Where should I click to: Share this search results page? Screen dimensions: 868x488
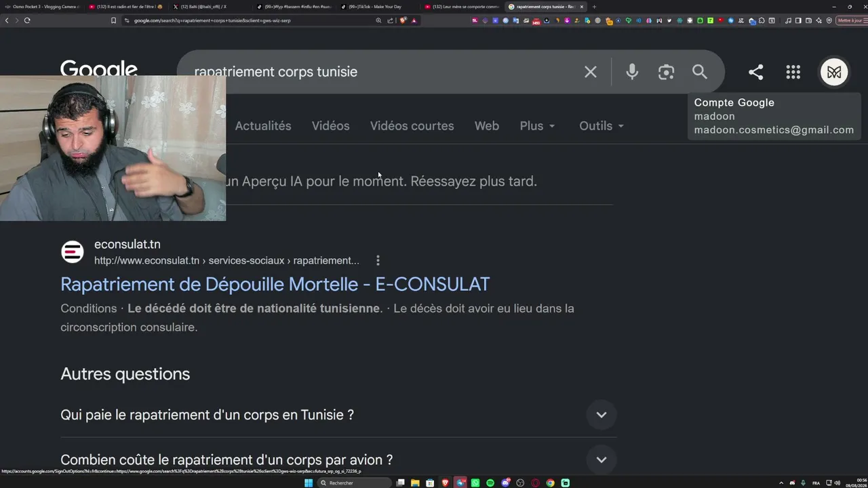pyautogui.click(x=755, y=72)
